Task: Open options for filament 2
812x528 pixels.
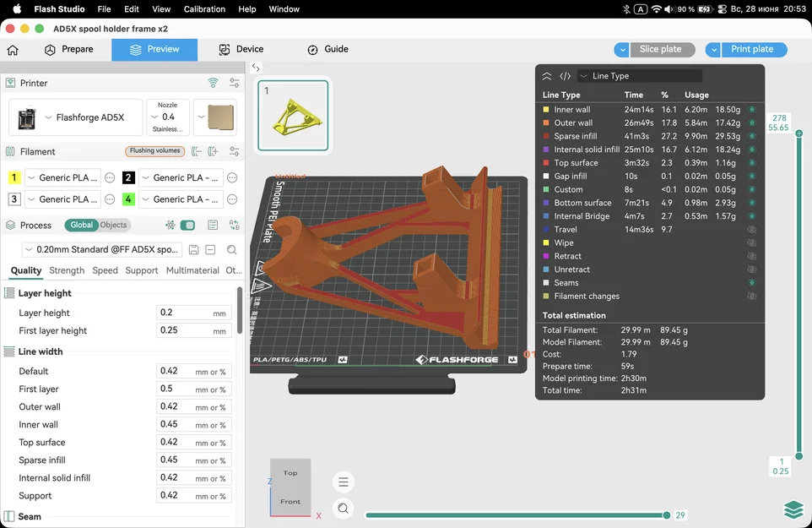Action: 232,177
